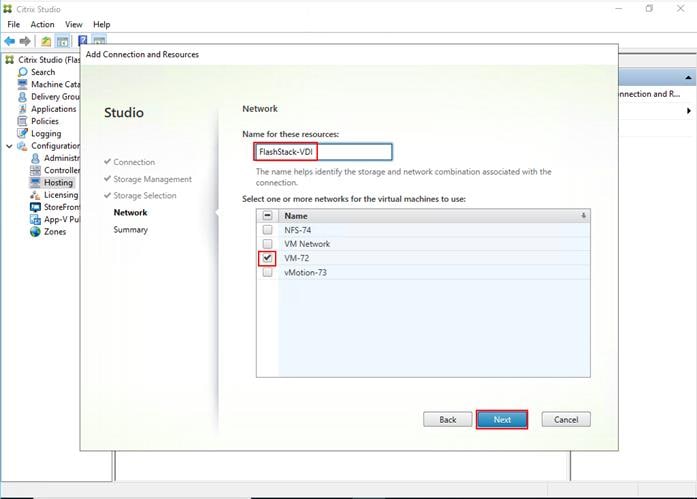
Task: Click the Logging icon in tree
Action: coord(22,133)
